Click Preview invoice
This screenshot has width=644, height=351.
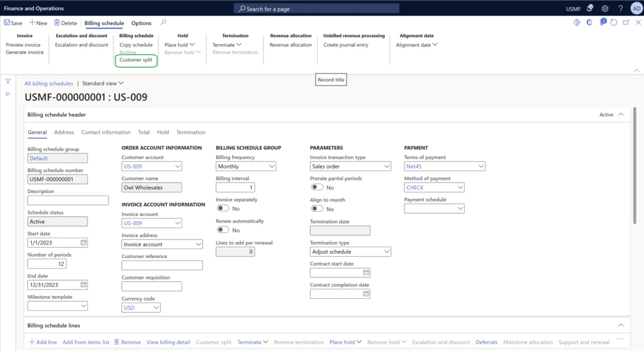click(23, 45)
